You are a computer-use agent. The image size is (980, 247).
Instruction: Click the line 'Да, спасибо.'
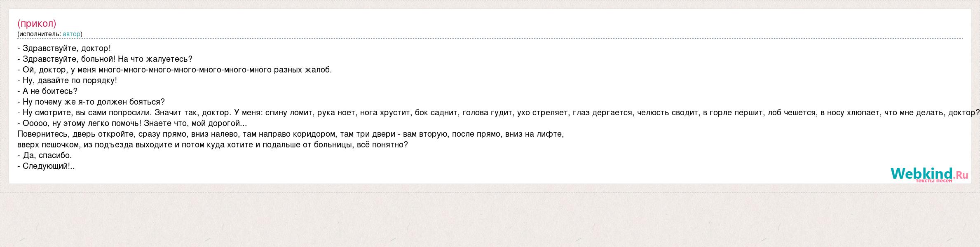pyautogui.click(x=45, y=155)
